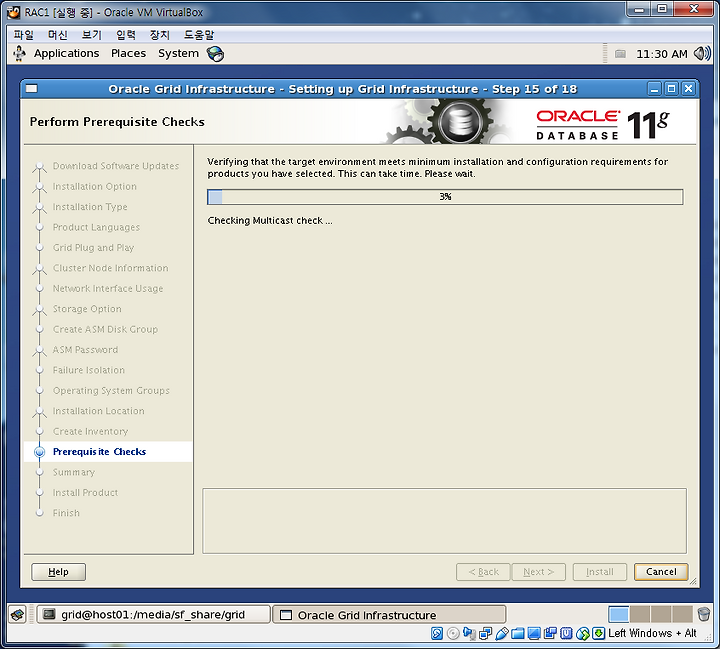Open the shared folders indicator icon
Image resolution: width=720 pixels, height=649 pixels.
[x=518, y=633]
